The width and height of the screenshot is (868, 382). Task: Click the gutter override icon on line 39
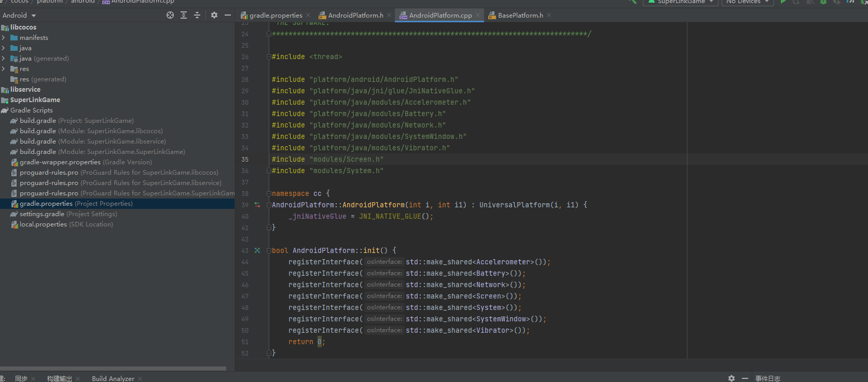(x=257, y=205)
